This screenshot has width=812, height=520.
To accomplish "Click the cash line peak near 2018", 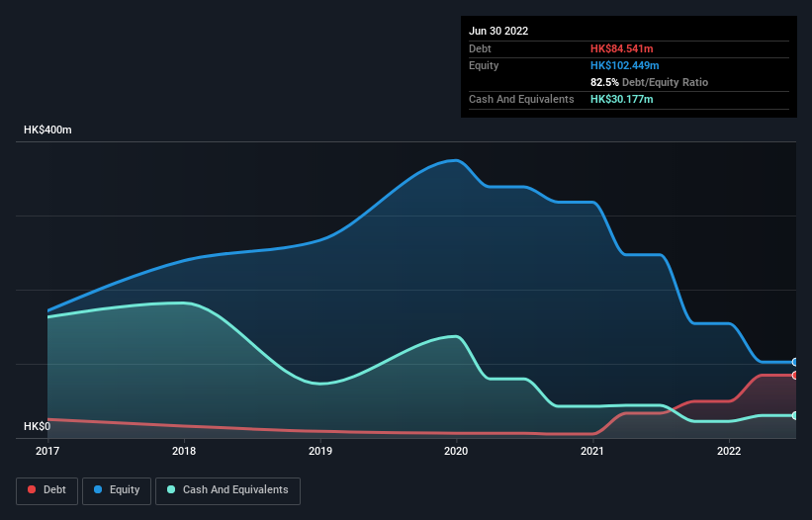I will [x=182, y=303].
